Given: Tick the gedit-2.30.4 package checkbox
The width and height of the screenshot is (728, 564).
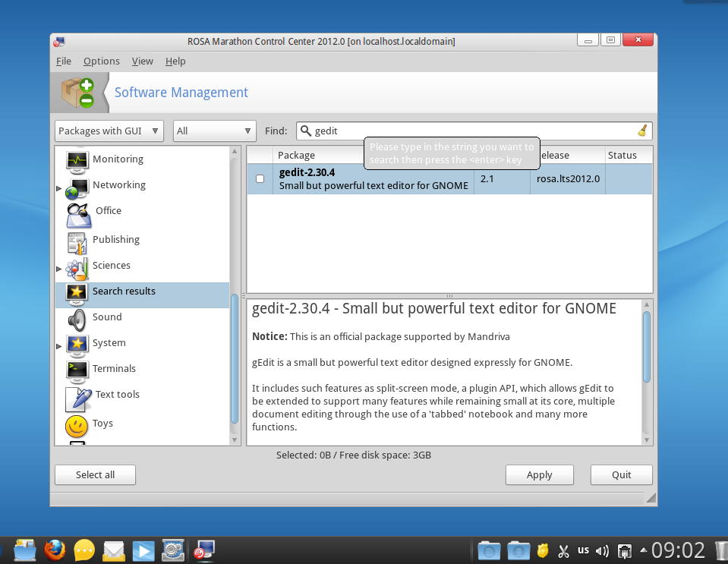Looking at the screenshot, I should pyautogui.click(x=260, y=178).
